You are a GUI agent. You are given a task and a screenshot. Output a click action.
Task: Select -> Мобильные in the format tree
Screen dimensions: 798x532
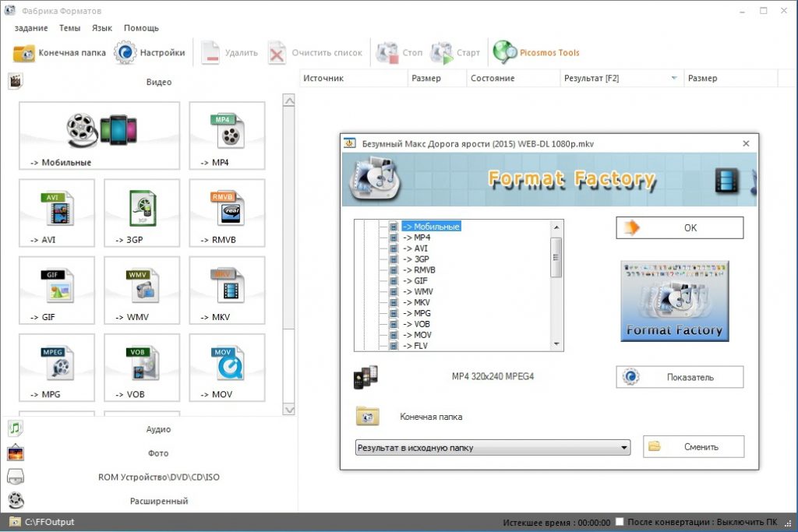tap(431, 227)
